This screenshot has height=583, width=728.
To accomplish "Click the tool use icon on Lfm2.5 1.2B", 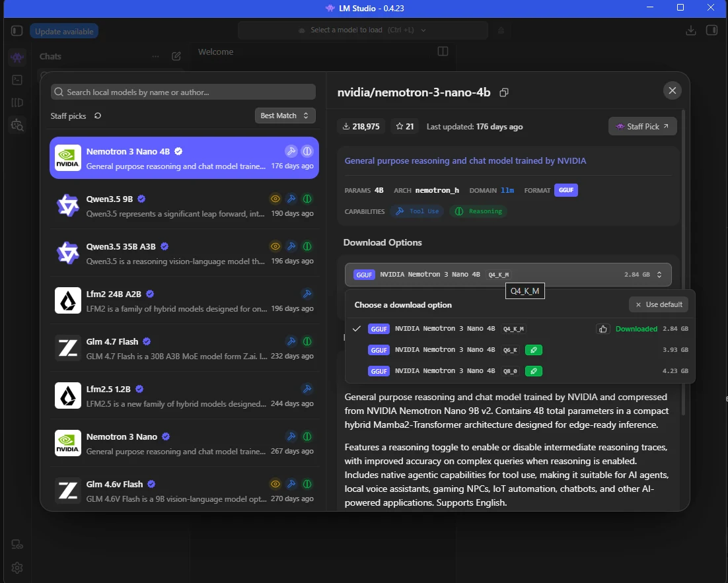I will pyautogui.click(x=307, y=389).
